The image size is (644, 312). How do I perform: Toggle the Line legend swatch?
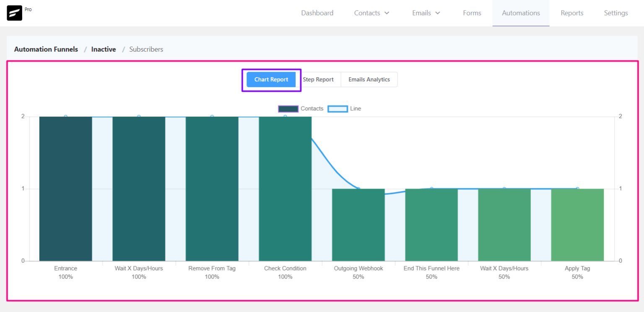(338, 109)
